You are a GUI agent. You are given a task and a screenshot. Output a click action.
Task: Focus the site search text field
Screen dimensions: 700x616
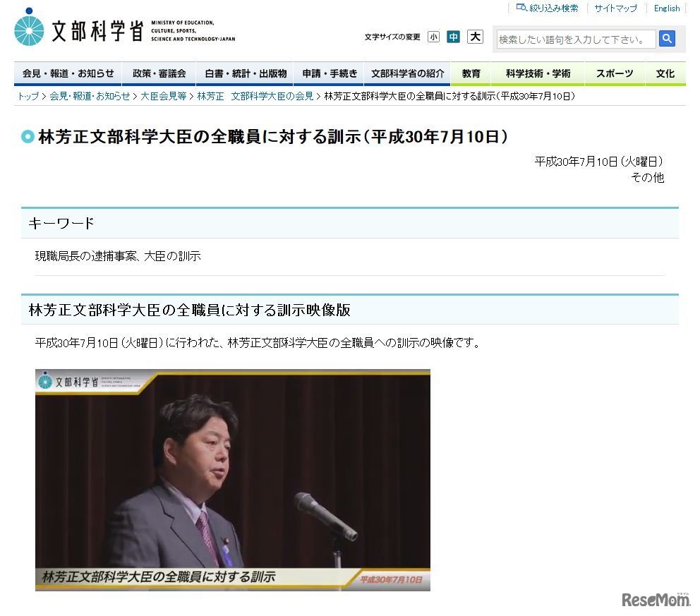(576, 40)
